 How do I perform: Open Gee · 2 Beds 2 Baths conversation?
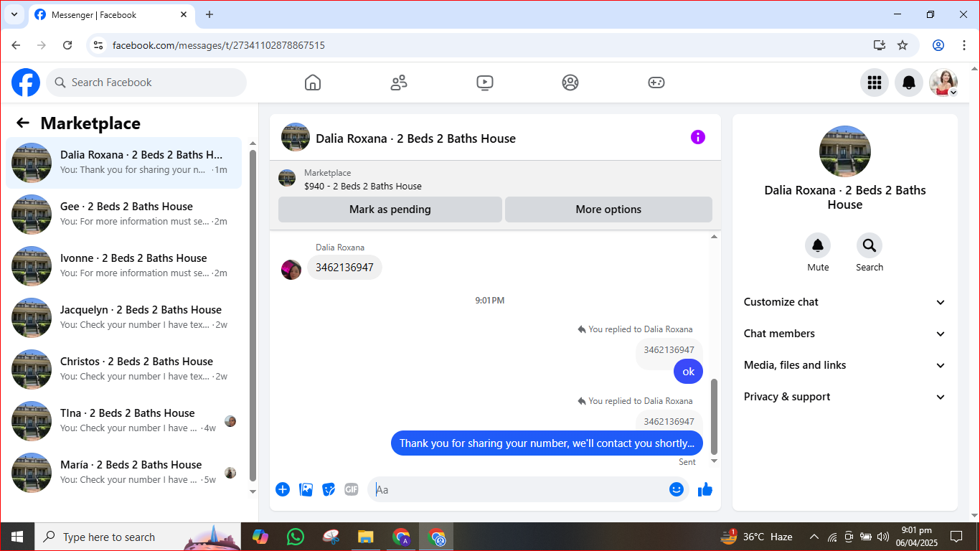pyautogui.click(x=124, y=215)
